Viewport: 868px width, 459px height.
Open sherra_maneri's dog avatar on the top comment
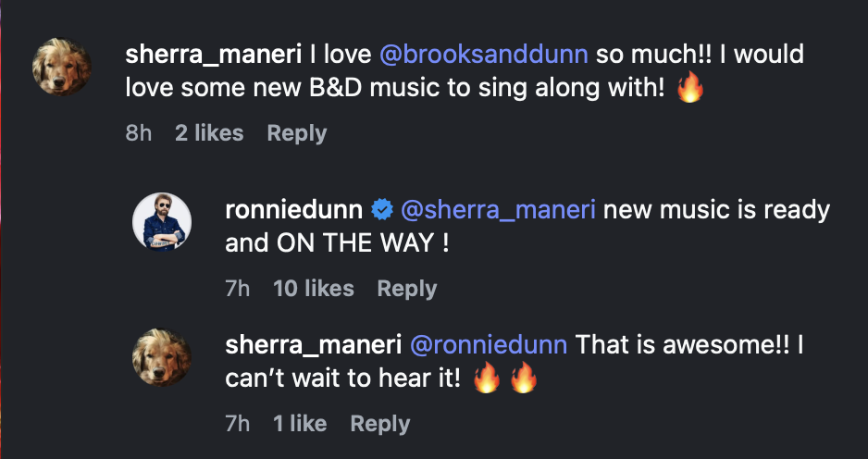coord(62,67)
